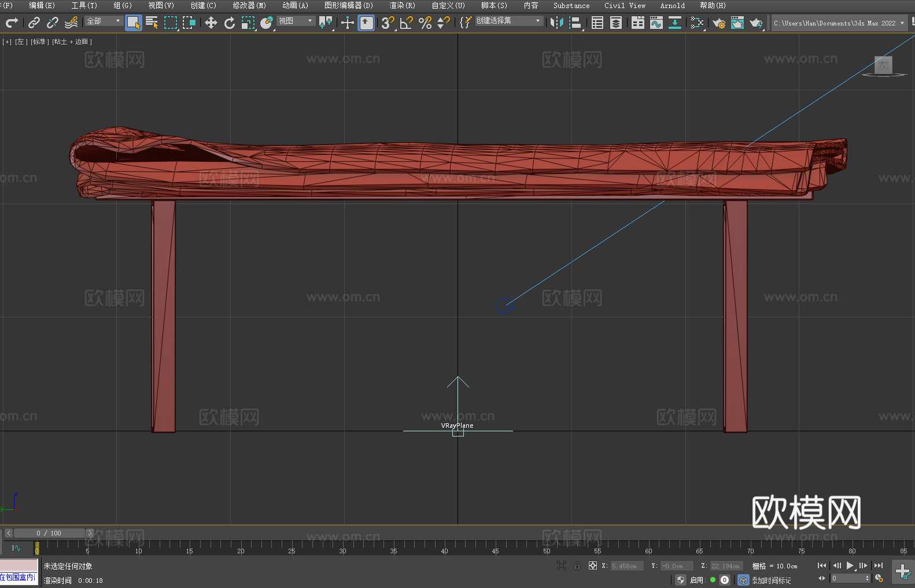Screen dimensions: 915x588
Task: Click viewport [+] general label menu
Action: [7, 42]
